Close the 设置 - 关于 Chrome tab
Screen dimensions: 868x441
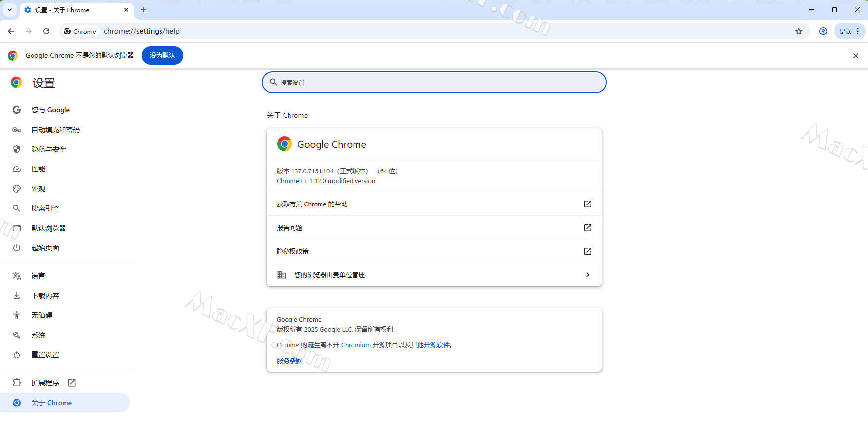[x=126, y=10]
